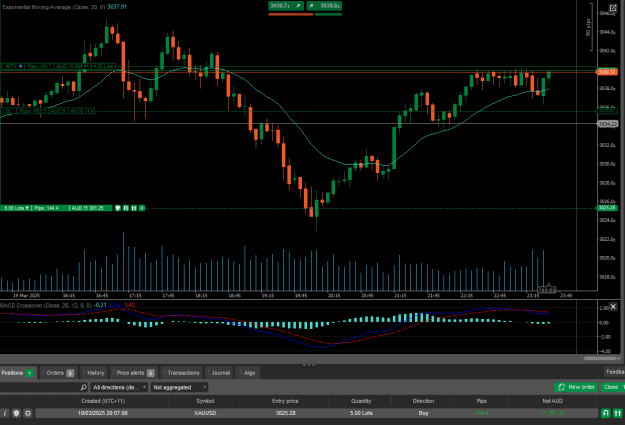Viewport: 625px width, 425px height.
Task: Click orange current price tag on price axis
Action: tap(607, 72)
